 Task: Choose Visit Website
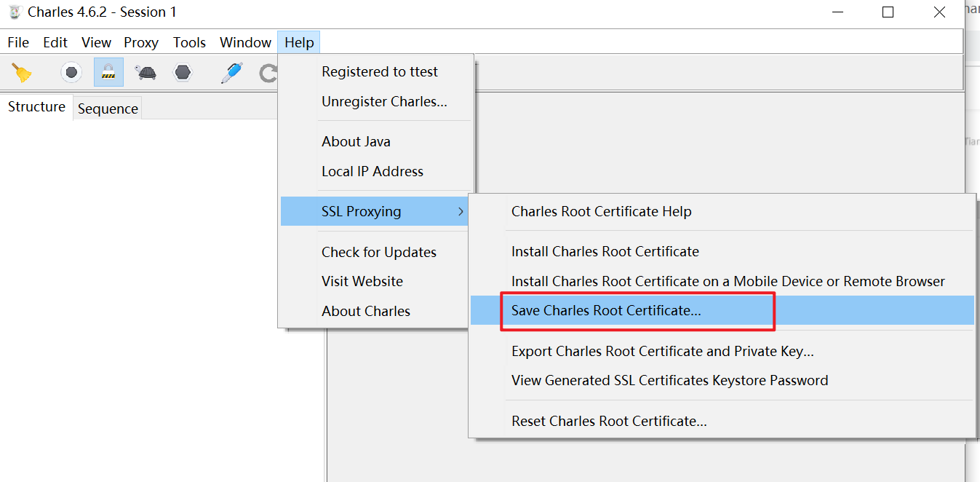376,281
